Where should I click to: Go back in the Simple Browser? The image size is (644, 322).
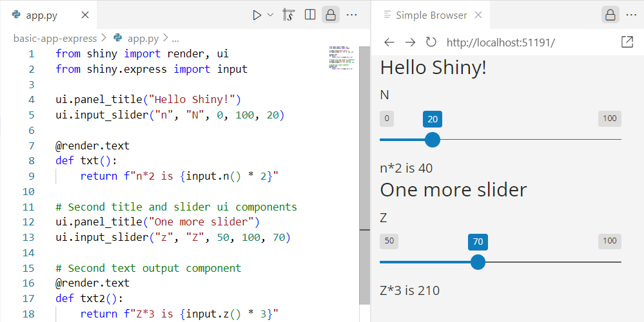tap(389, 43)
